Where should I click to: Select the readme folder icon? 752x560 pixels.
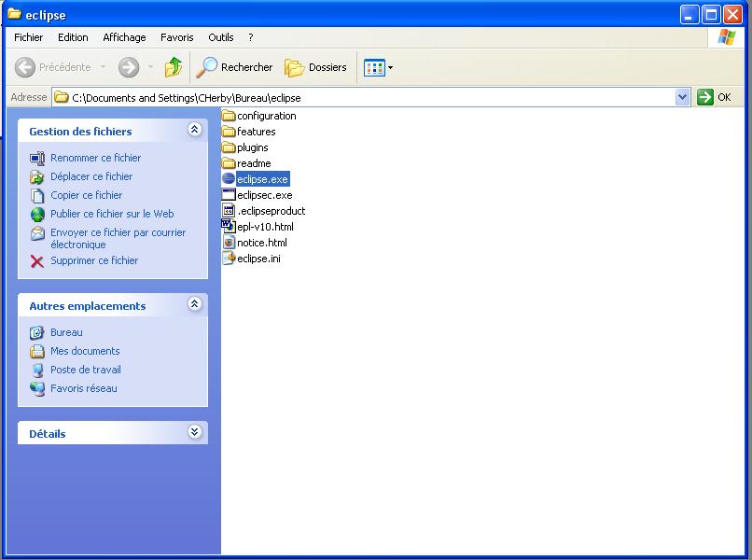pyautogui.click(x=229, y=163)
